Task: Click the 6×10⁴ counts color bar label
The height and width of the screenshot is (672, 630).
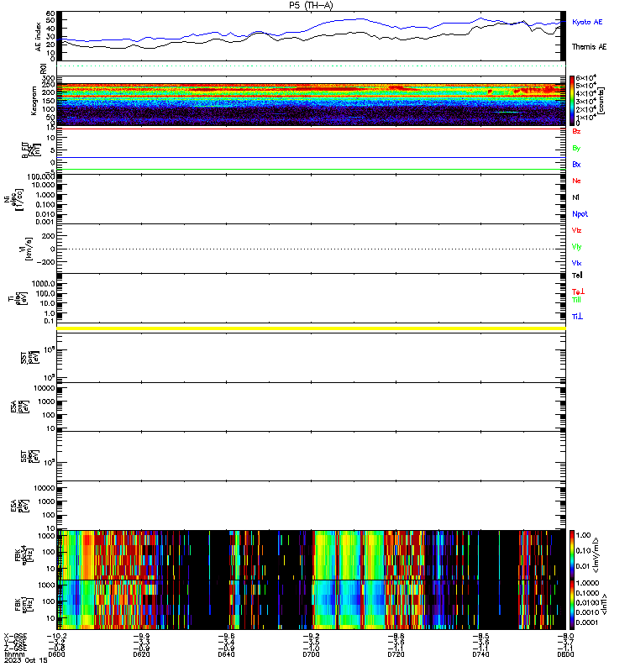Action: tap(585, 78)
